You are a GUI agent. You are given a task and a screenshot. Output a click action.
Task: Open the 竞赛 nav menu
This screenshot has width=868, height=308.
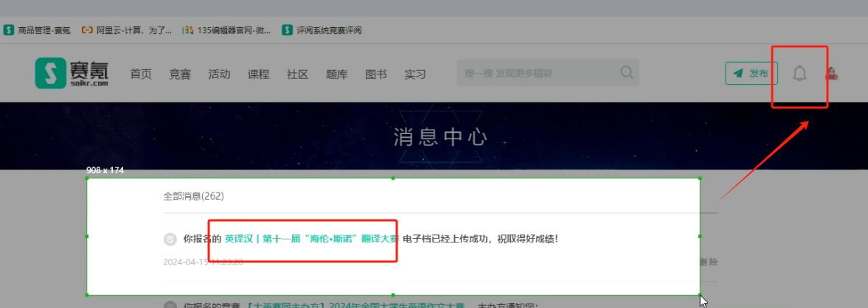[180, 74]
